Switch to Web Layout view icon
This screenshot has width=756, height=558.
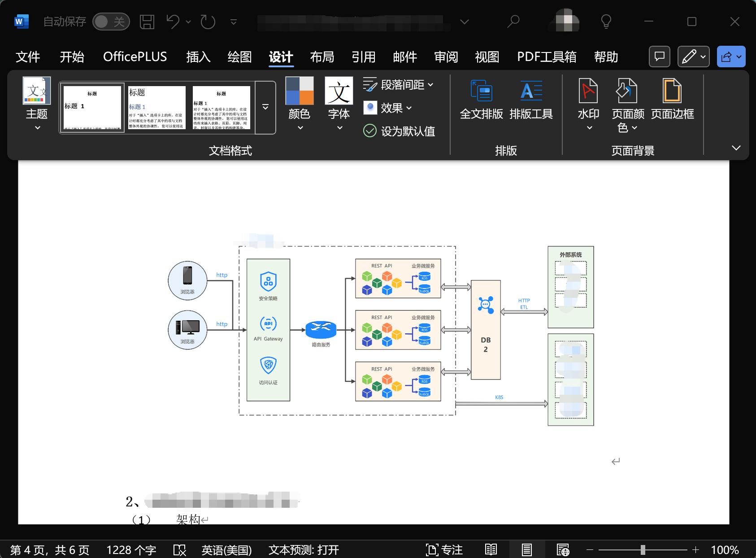[x=563, y=549]
